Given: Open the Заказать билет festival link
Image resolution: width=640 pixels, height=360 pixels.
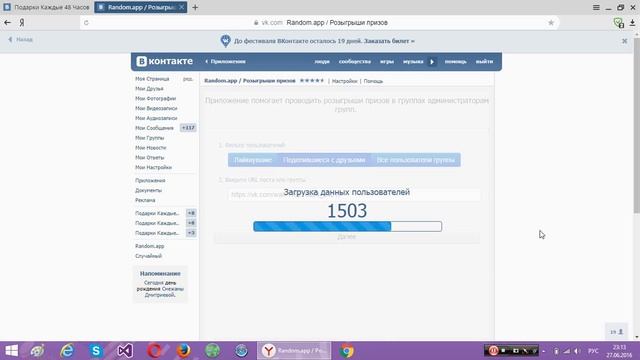Looking at the screenshot, I should pyautogui.click(x=389, y=41).
